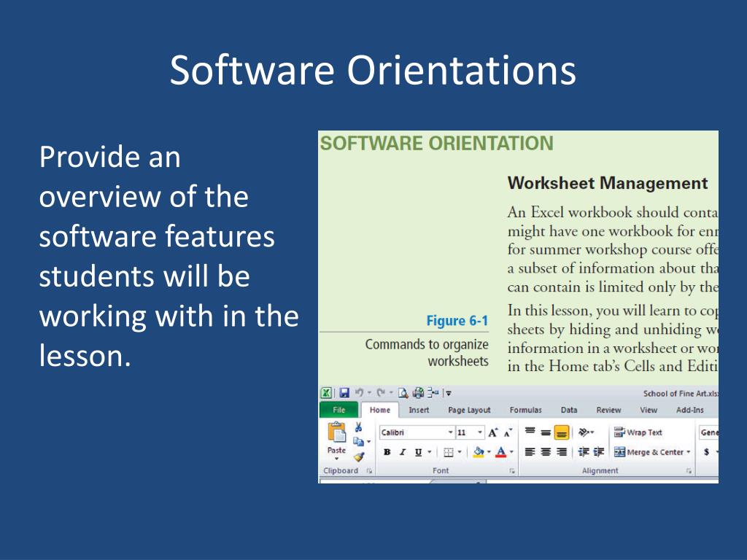The width and height of the screenshot is (747, 560).
Task: Open the Alignment group dialog launcher
Action: (689, 471)
